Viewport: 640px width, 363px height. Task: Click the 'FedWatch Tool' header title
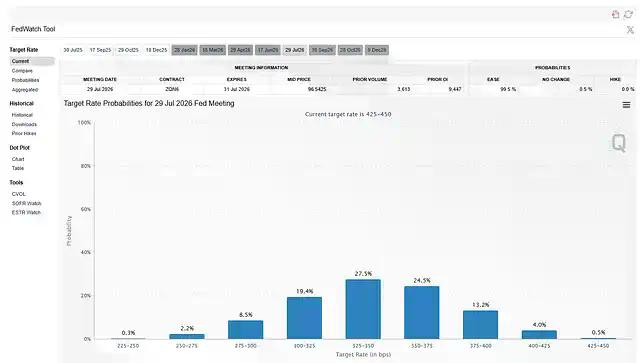coord(33,29)
